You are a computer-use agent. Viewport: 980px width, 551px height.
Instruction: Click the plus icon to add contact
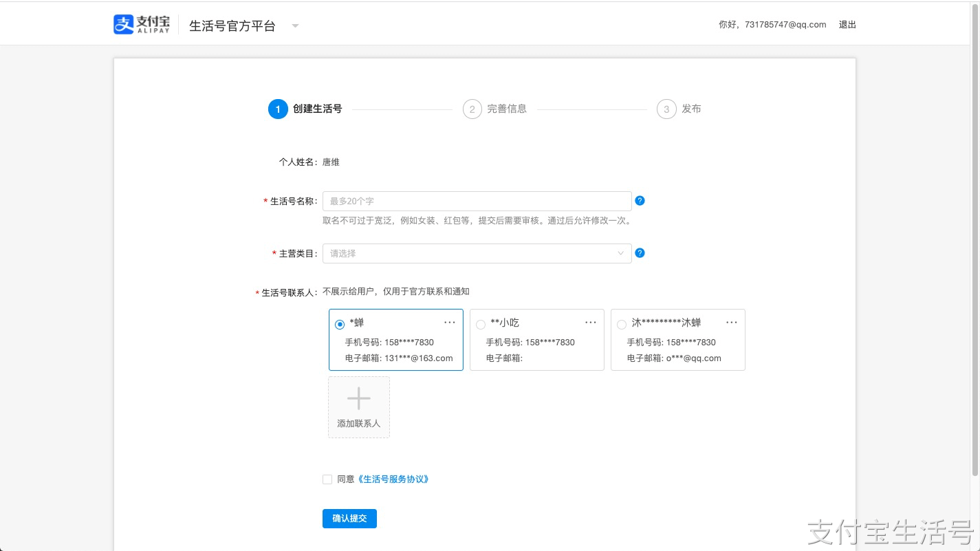point(358,398)
